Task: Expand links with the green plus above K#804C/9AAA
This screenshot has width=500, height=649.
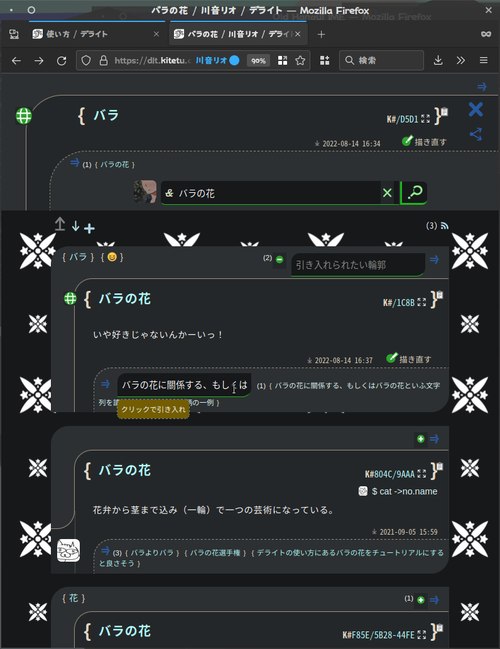Action: tap(421, 439)
